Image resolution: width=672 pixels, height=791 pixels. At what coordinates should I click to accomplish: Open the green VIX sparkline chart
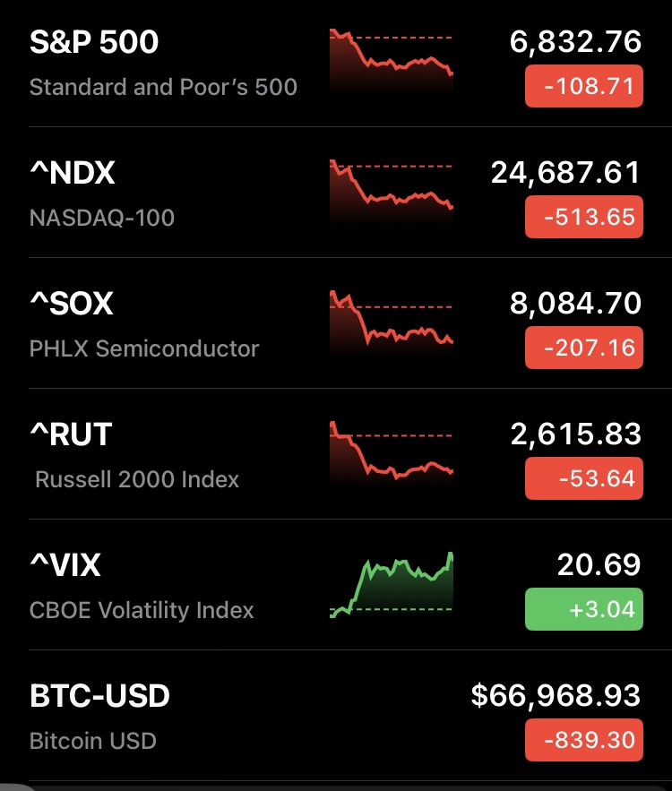(x=392, y=585)
